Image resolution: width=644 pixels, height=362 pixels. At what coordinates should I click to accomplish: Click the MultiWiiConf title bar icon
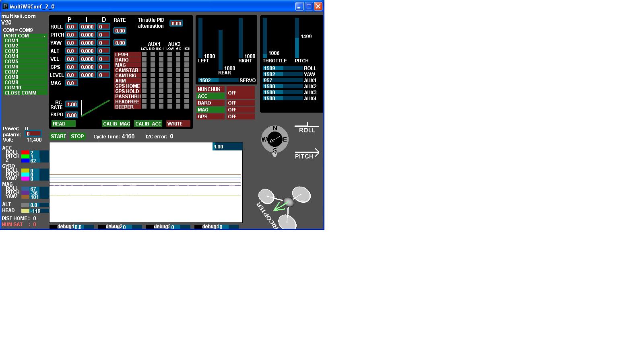(5, 6)
